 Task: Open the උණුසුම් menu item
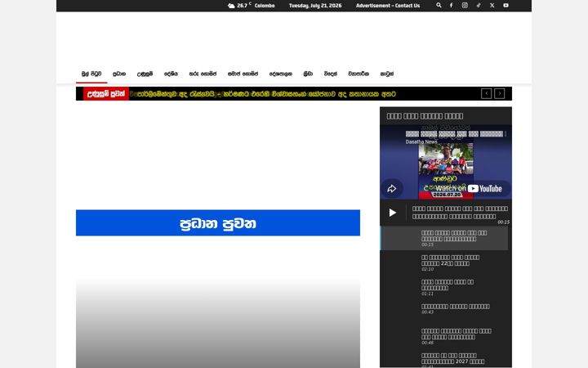145,74
